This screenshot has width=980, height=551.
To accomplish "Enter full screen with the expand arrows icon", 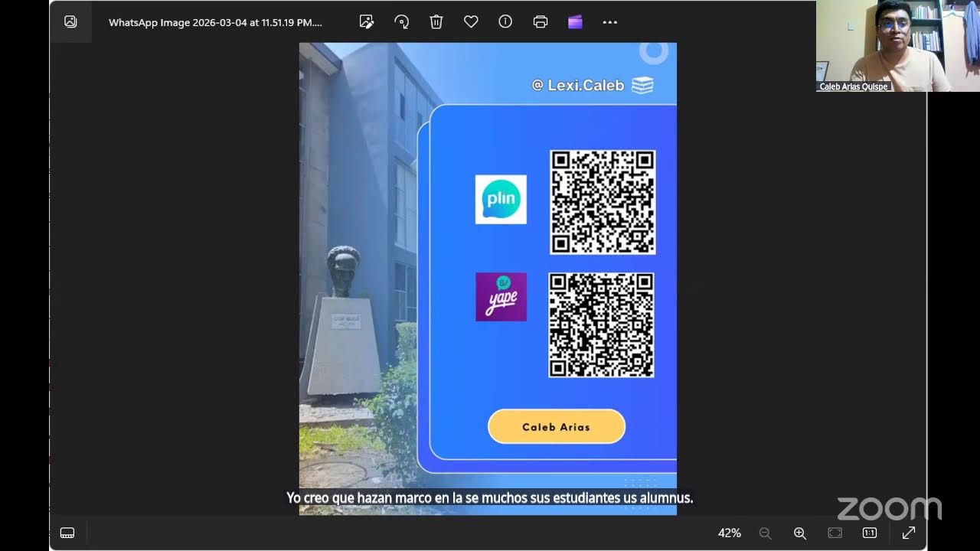I will click(x=909, y=533).
